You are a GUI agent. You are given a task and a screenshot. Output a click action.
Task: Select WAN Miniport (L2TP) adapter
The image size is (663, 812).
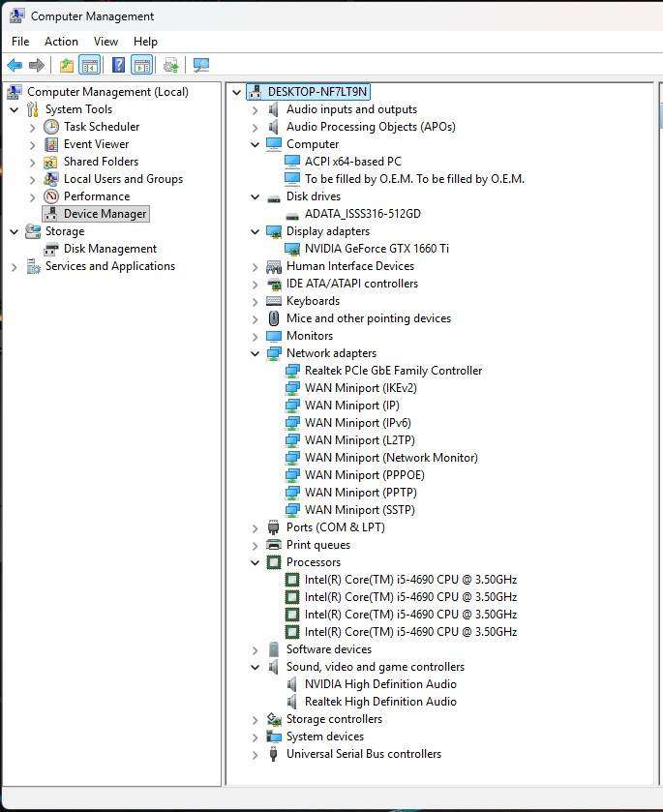click(360, 440)
